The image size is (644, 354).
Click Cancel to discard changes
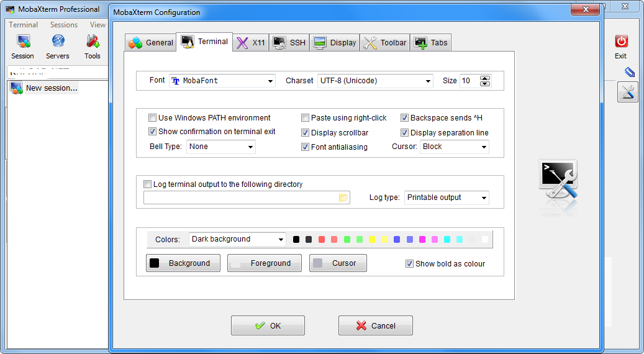pos(375,325)
